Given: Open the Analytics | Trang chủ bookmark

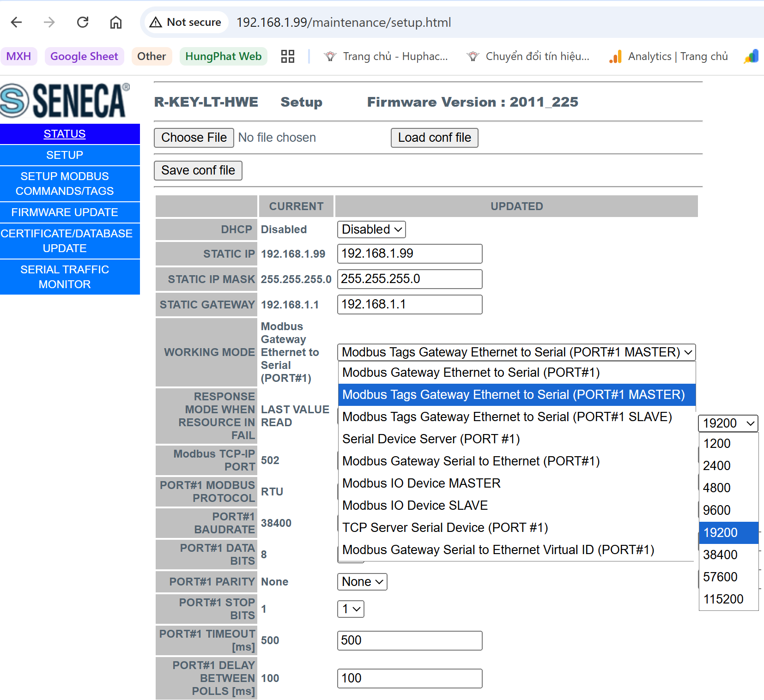Looking at the screenshot, I should click(668, 56).
